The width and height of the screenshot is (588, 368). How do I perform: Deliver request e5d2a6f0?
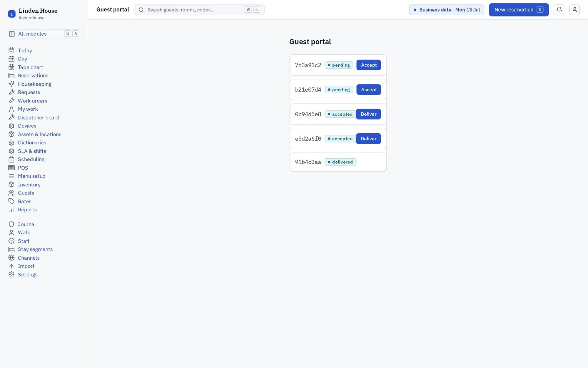tap(368, 139)
